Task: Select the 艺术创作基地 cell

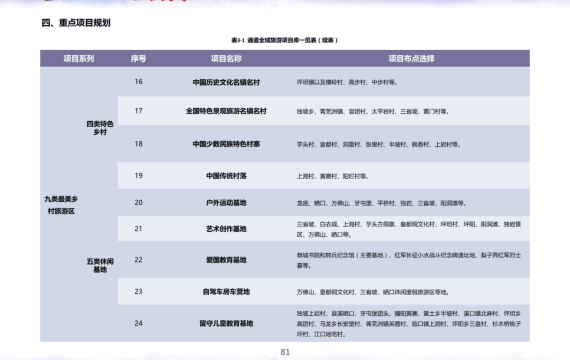Action: click(x=226, y=229)
